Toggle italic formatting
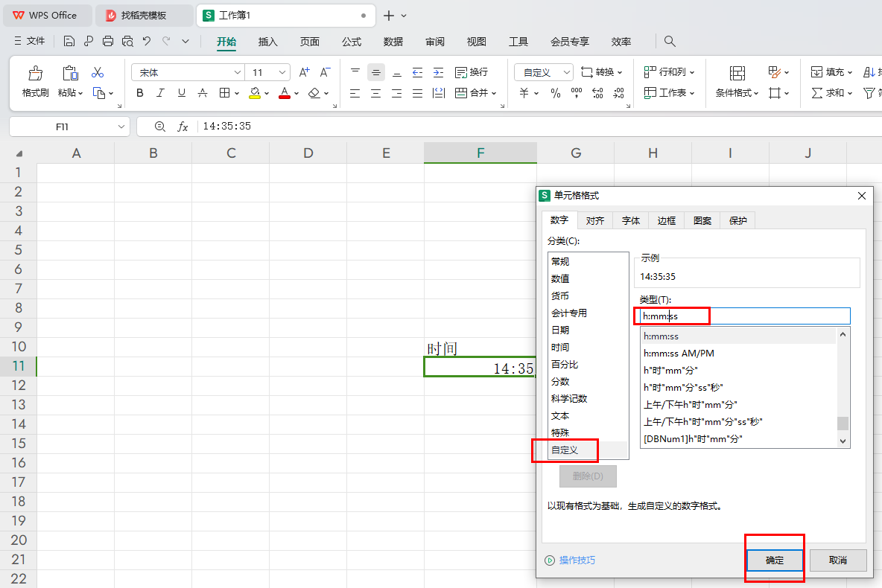 (x=160, y=93)
